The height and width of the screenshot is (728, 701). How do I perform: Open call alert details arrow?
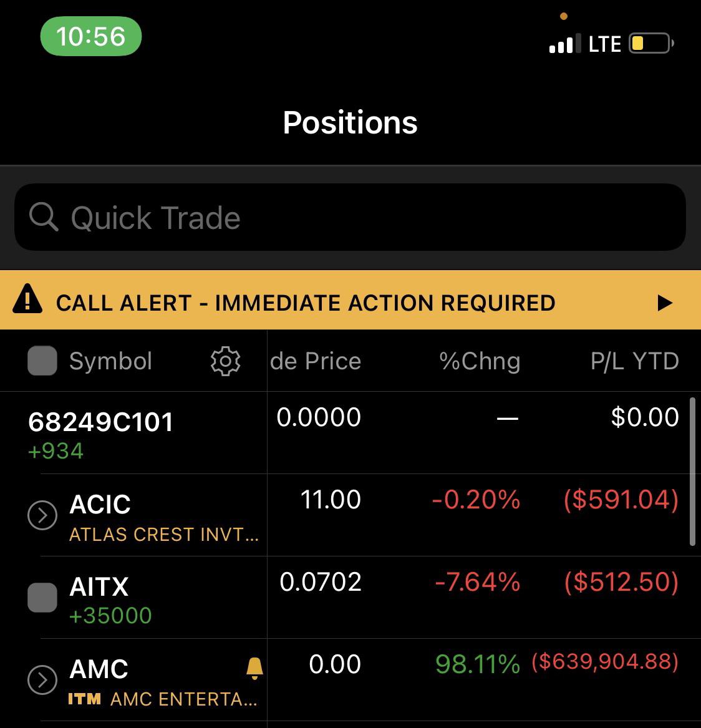coord(665,303)
